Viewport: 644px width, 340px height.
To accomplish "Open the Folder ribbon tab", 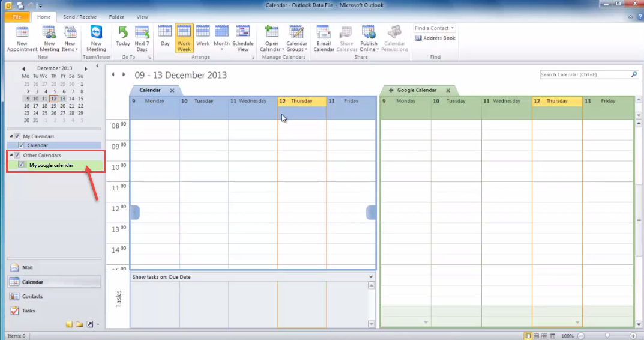I will point(116,17).
